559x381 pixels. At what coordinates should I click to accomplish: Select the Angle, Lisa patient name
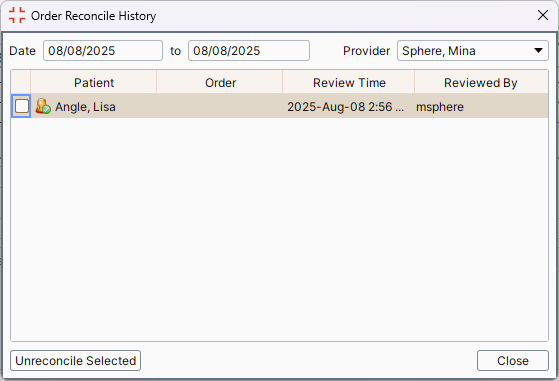(85, 107)
